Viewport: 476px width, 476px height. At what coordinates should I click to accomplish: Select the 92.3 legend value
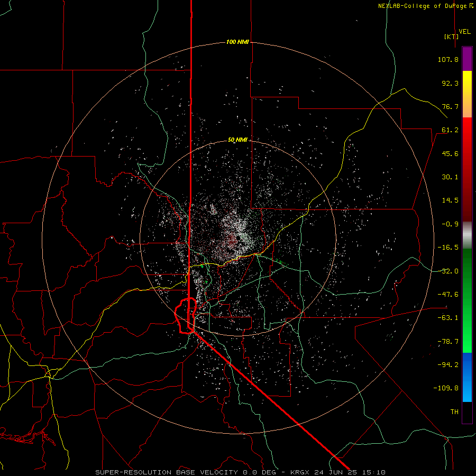coord(450,83)
